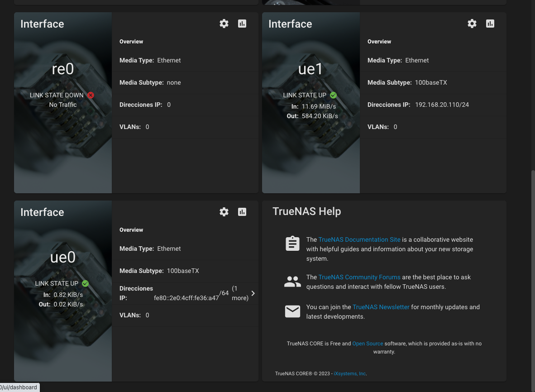
Task: Open the reports chart icon for re0
Action: 242,24
